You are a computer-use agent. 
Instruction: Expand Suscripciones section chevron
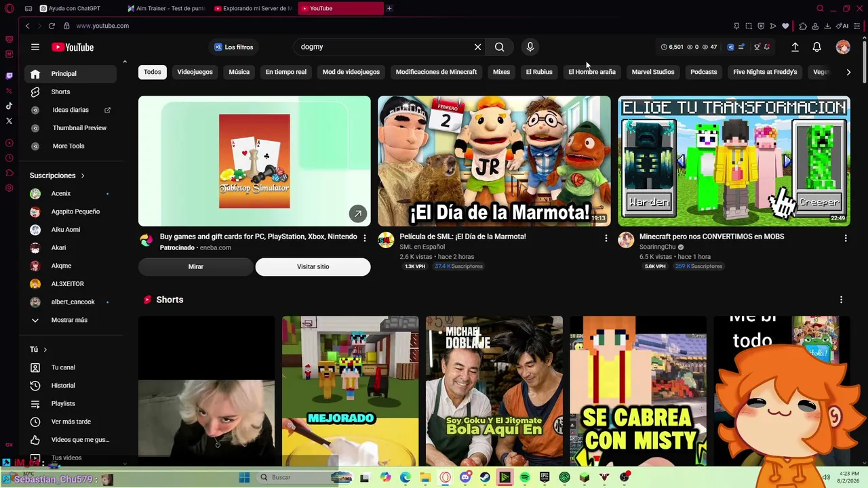point(83,176)
